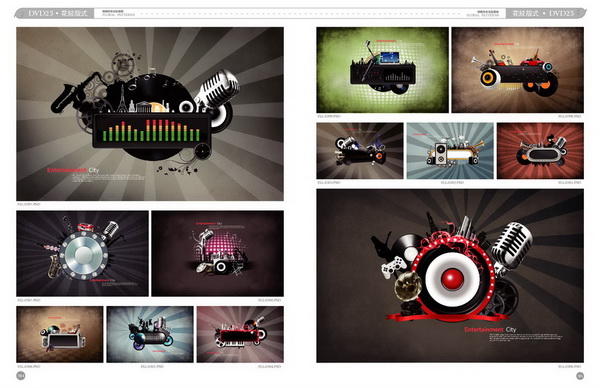Select the red sunburst oval frame thumbnail

pyautogui.click(x=540, y=151)
